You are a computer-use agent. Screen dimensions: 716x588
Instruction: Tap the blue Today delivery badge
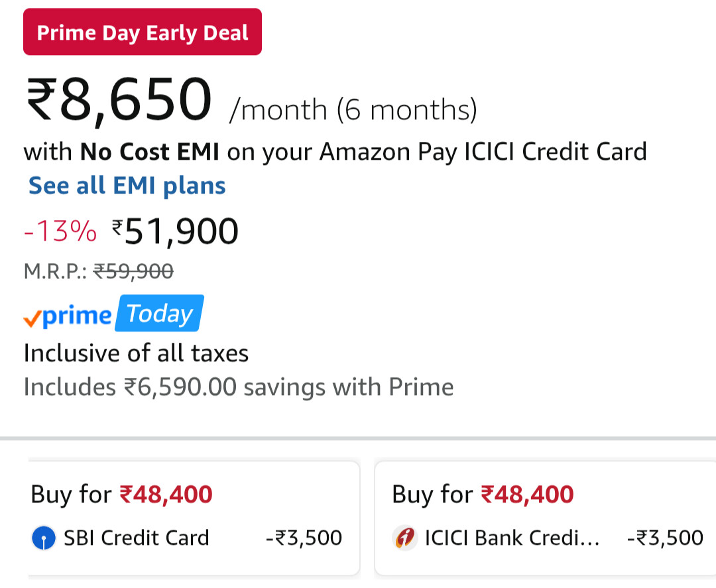click(159, 313)
